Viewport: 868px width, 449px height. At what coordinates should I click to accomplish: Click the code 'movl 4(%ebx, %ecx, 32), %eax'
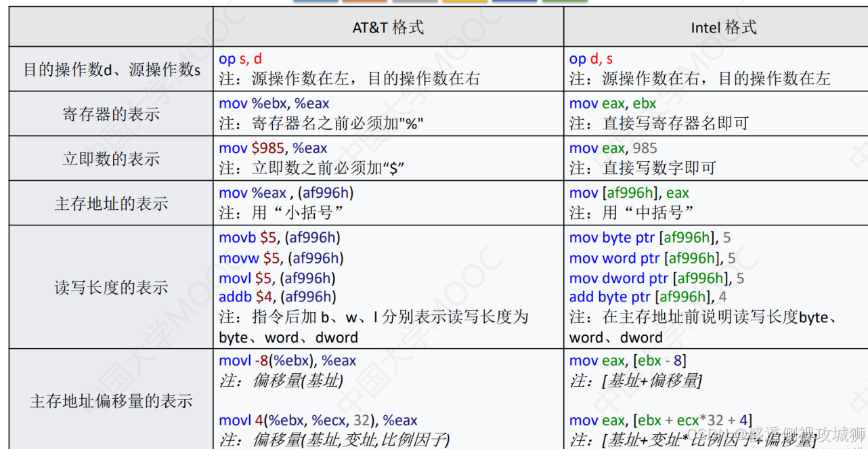pyautogui.click(x=318, y=421)
